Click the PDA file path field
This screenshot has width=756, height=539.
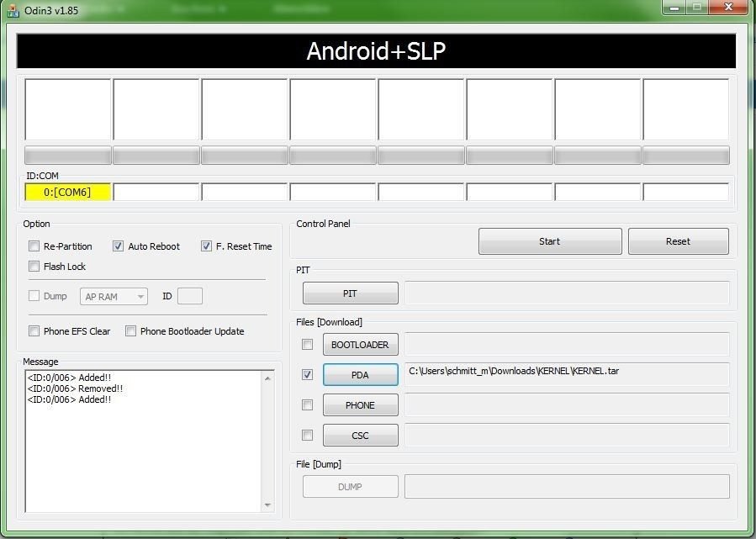point(567,374)
